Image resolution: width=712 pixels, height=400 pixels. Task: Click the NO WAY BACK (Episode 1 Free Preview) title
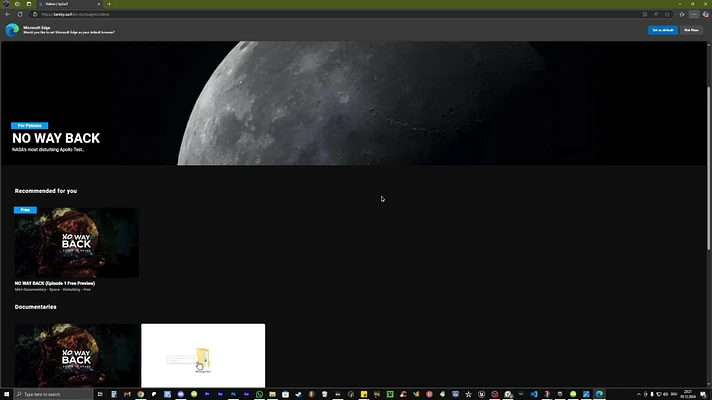55,283
